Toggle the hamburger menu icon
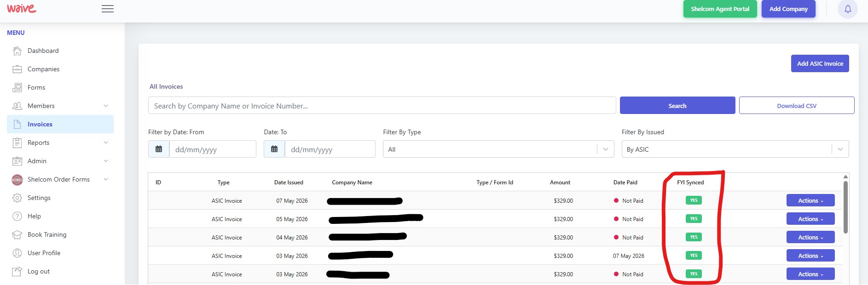 point(108,9)
